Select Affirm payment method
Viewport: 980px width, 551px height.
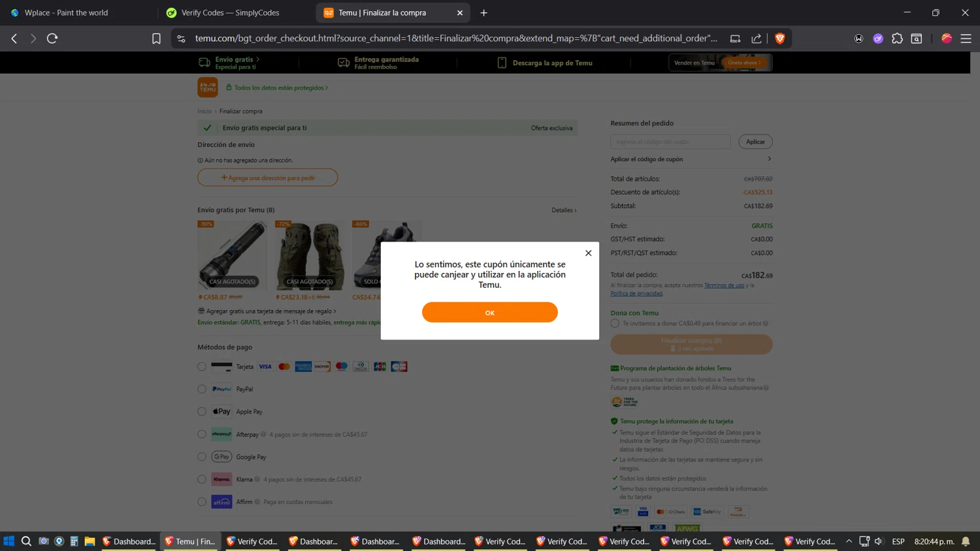coord(202,502)
